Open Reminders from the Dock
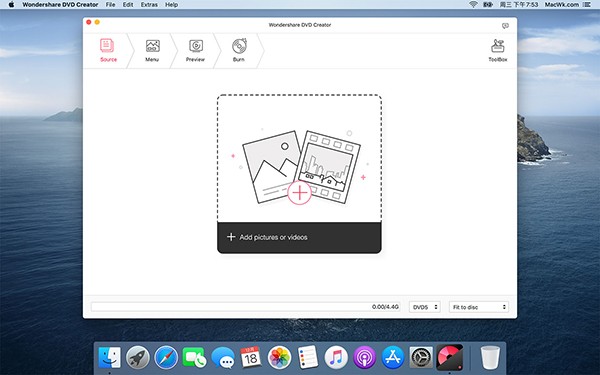This screenshot has height=375, width=600. 308,357
